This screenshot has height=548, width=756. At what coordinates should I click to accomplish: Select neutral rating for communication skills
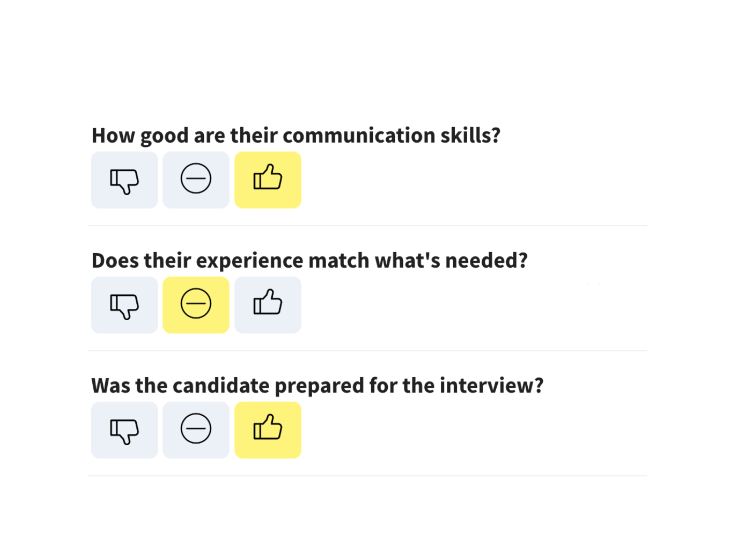click(x=196, y=180)
